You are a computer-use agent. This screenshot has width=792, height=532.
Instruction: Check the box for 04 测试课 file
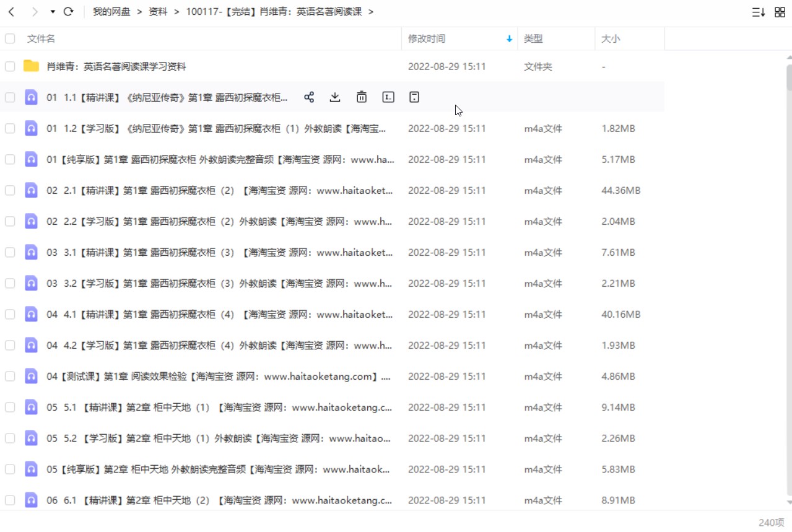[10, 376]
